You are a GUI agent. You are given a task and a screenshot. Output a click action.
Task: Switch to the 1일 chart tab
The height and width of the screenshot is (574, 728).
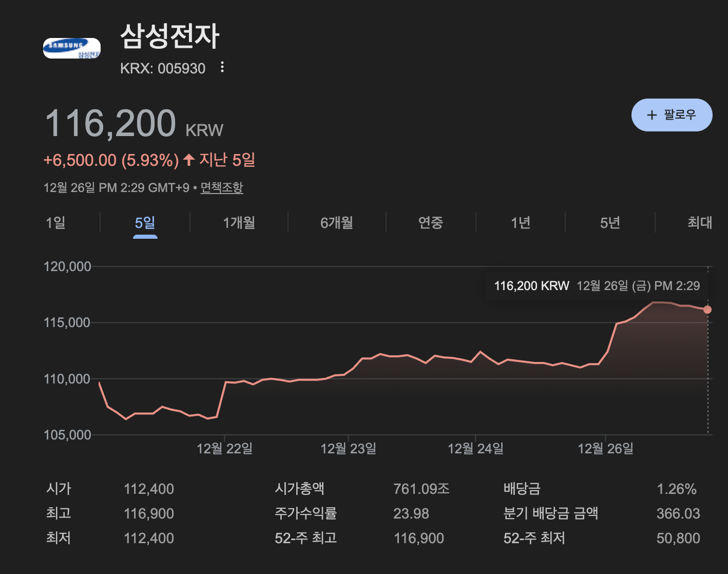(x=55, y=223)
